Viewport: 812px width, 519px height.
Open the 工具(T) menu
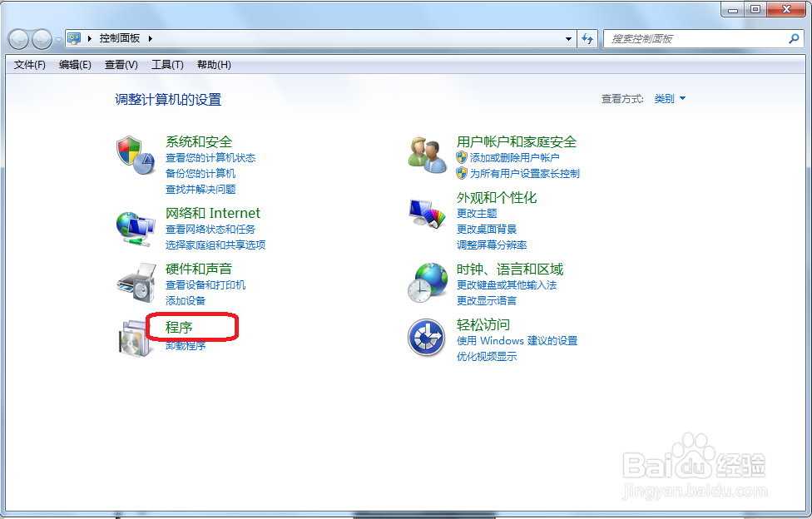point(167,65)
